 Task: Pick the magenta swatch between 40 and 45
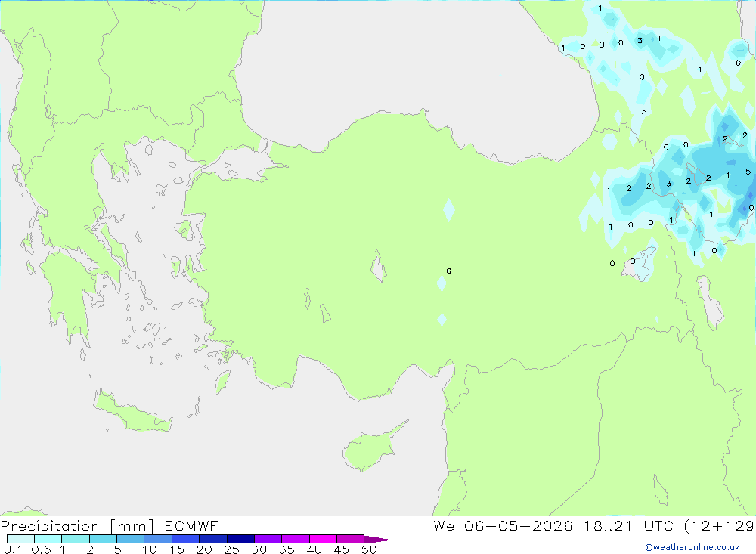323,539
